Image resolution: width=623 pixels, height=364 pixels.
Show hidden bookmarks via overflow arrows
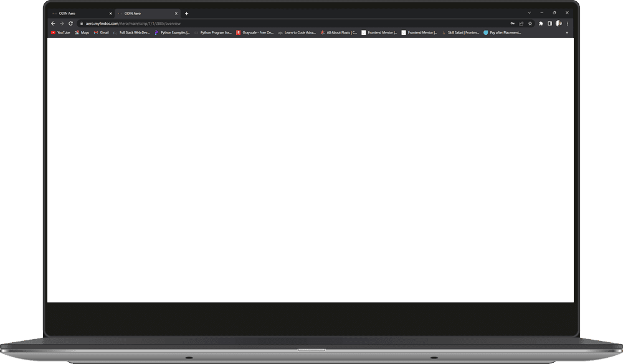click(x=566, y=32)
